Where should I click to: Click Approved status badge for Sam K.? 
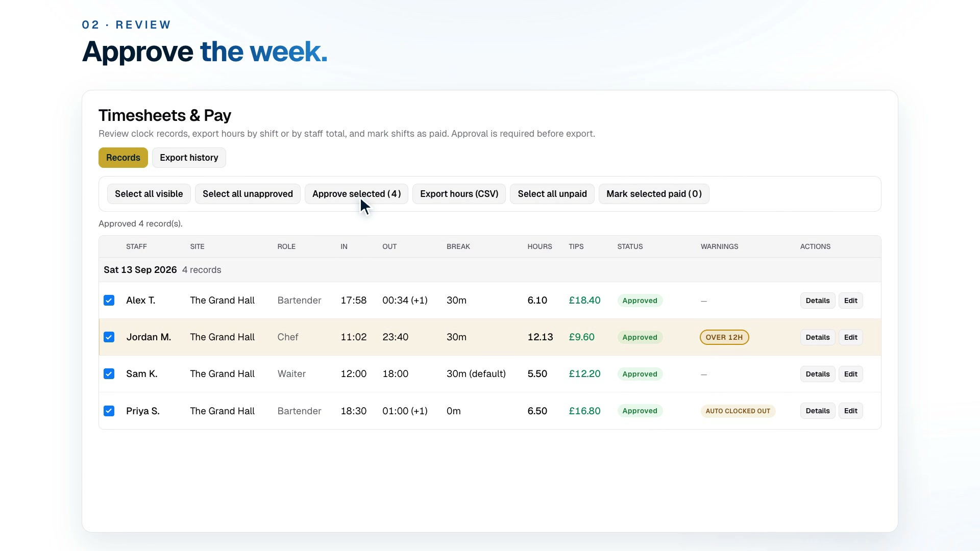pyautogui.click(x=640, y=374)
